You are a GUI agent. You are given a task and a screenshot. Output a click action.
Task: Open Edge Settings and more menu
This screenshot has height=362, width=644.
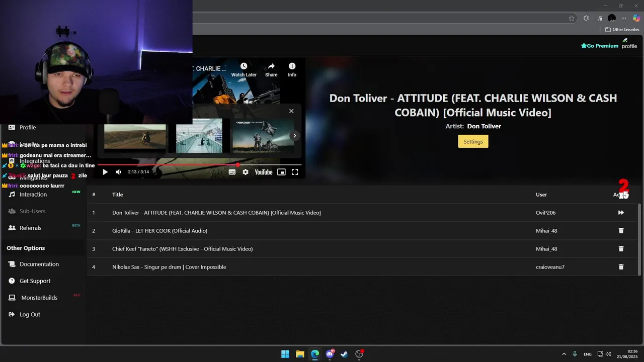(624, 18)
